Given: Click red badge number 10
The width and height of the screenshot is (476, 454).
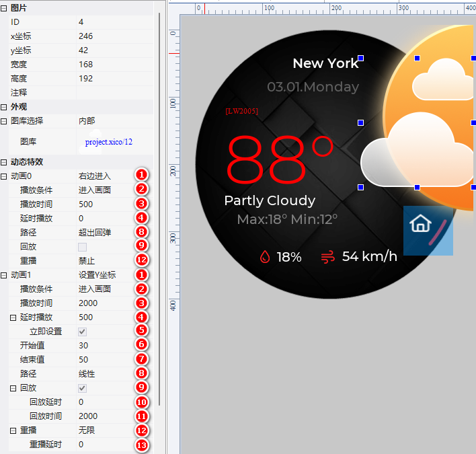Looking at the screenshot, I should (x=141, y=402).
